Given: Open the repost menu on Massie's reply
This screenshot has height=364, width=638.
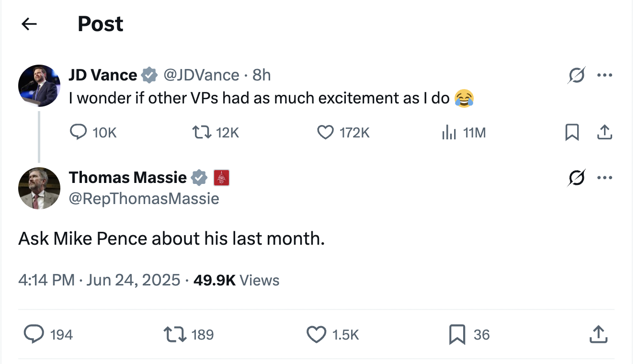Looking at the screenshot, I should click(175, 335).
